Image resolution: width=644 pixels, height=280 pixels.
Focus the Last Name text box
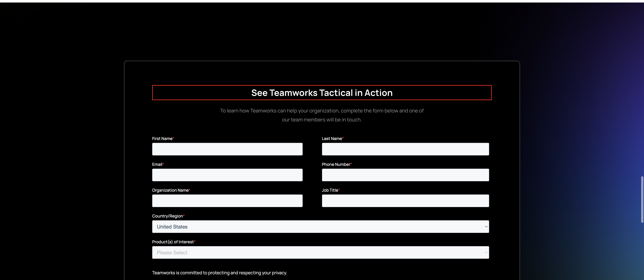405,149
